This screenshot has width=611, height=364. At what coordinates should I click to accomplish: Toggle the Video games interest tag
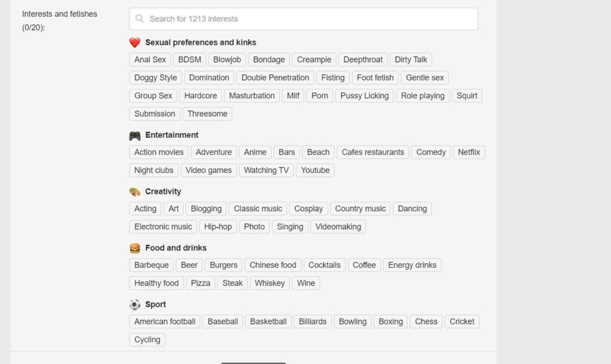point(208,170)
